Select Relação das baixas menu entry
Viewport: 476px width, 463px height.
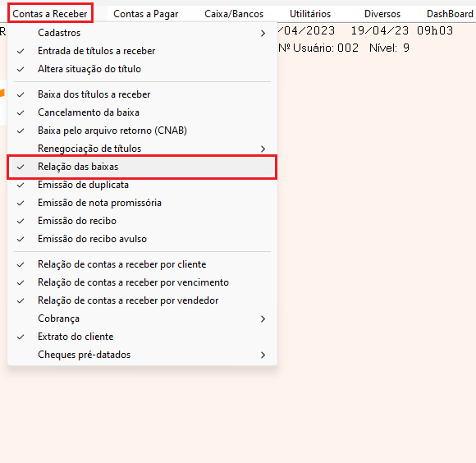(142, 167)
